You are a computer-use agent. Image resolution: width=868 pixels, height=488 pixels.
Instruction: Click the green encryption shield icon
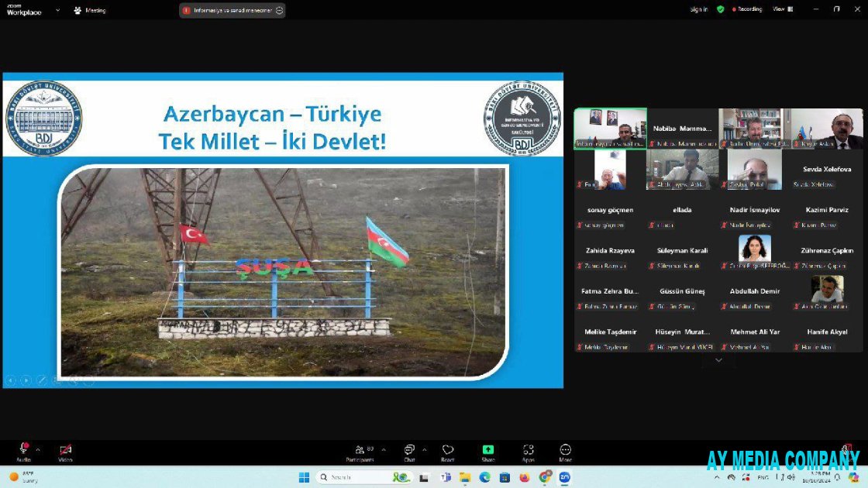pyautogui.click(x=721, y=9)
